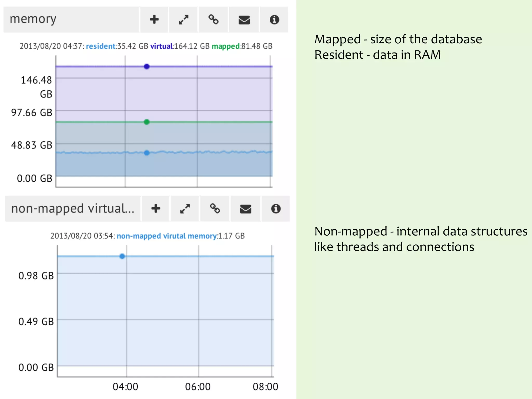Click the plus icon on memory chart

[154, 19]
